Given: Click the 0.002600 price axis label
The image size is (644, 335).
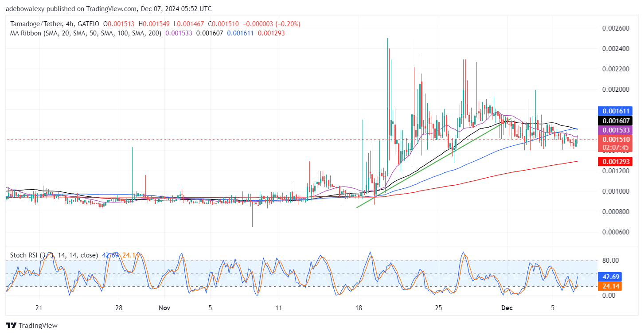Looking at the screenshot, I should tap(615, 28).
